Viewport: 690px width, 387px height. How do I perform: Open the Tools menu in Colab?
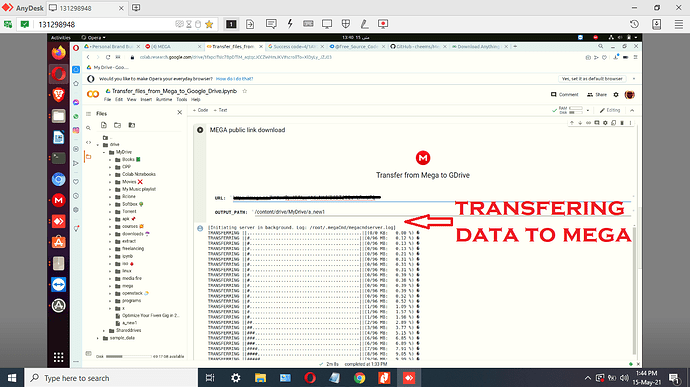coord(181,100)
